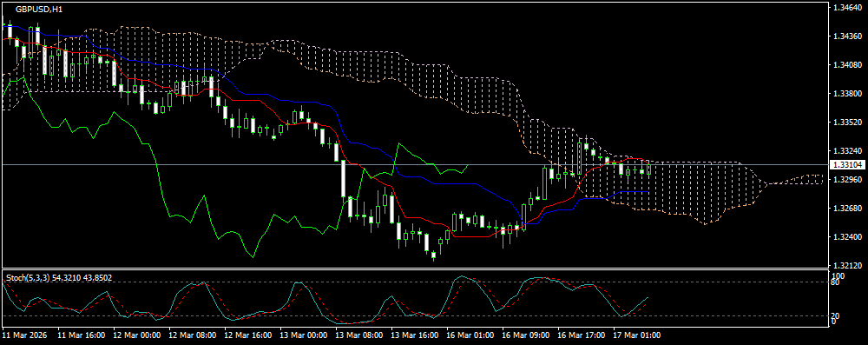The image size is (868, 345).
Task: Click the 16 Mar 17:00 time label
Action: tap(581, 335)
